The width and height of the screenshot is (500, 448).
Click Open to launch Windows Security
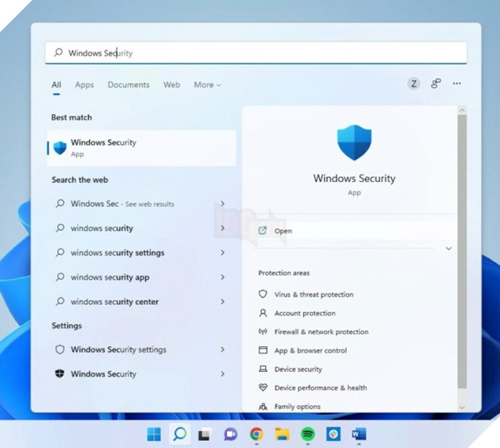[354, 230]
